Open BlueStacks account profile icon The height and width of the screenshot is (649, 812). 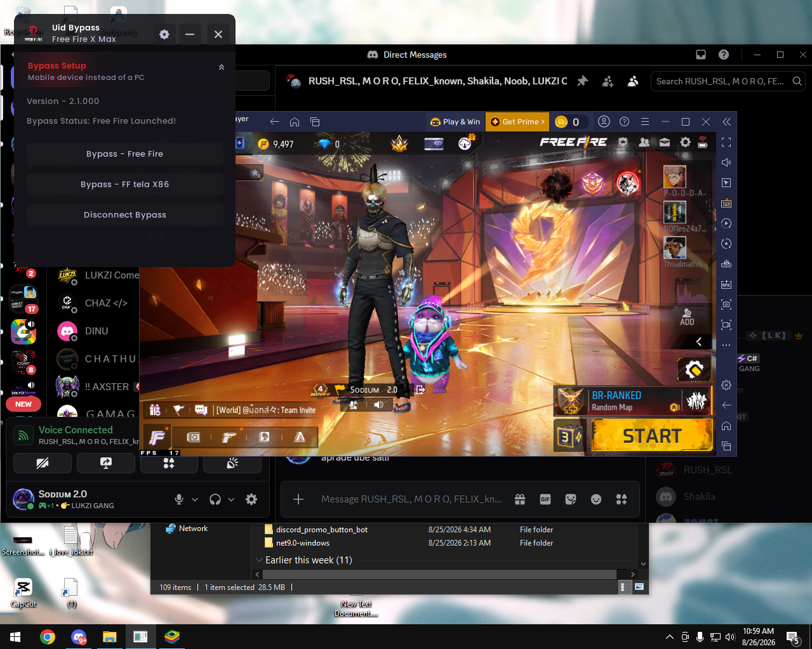point(604,122)
